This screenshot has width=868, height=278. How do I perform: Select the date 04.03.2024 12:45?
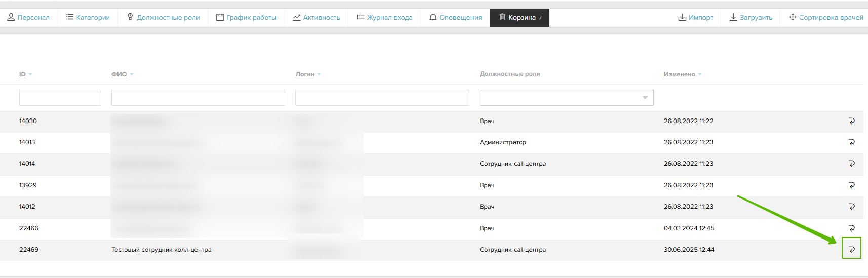[689, 228]
